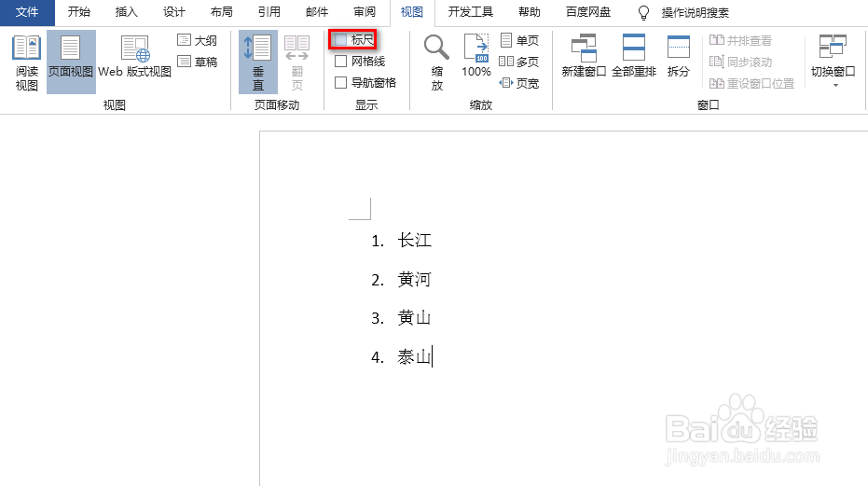Open the Zoom dialog (缩放)
This screenshot has width=868, height=486.
point(436,62)
